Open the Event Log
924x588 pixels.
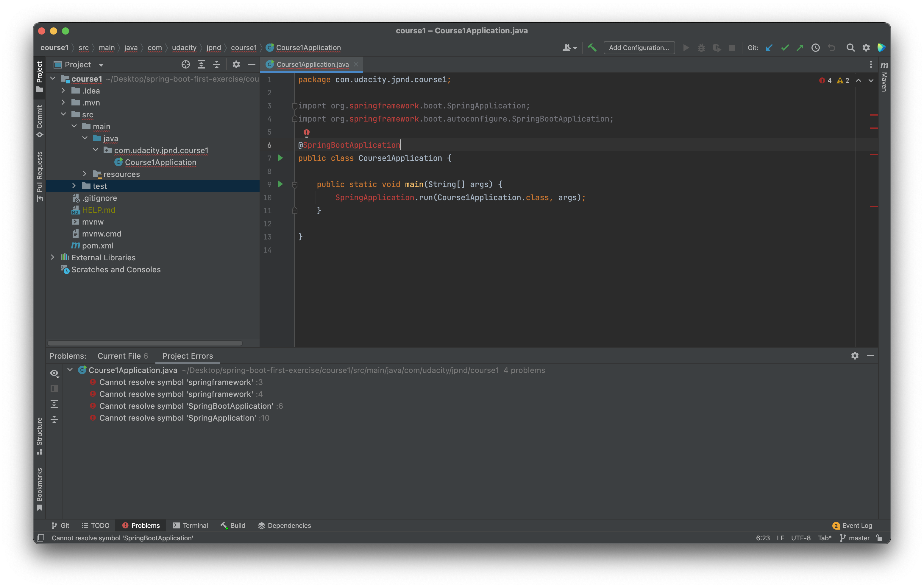pyautogui.click(x=852, y=525)
